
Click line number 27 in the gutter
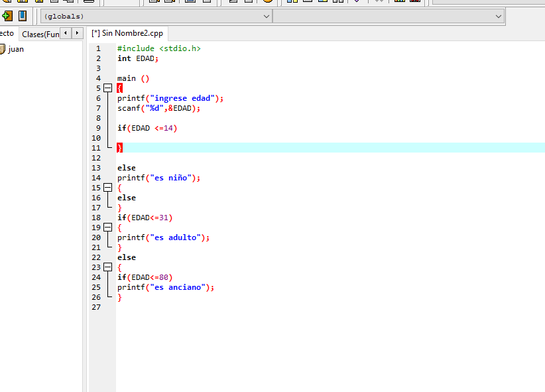[x=96, y=307]
